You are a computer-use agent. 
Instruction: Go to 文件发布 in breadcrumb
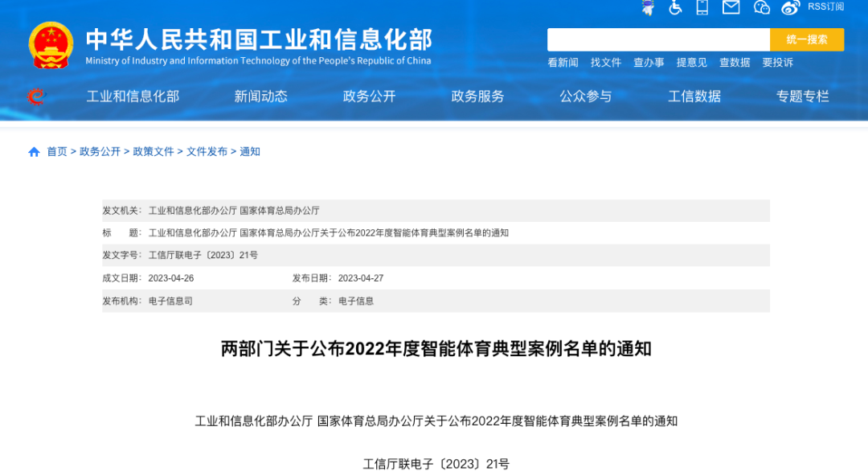click(x=207, y=152)
